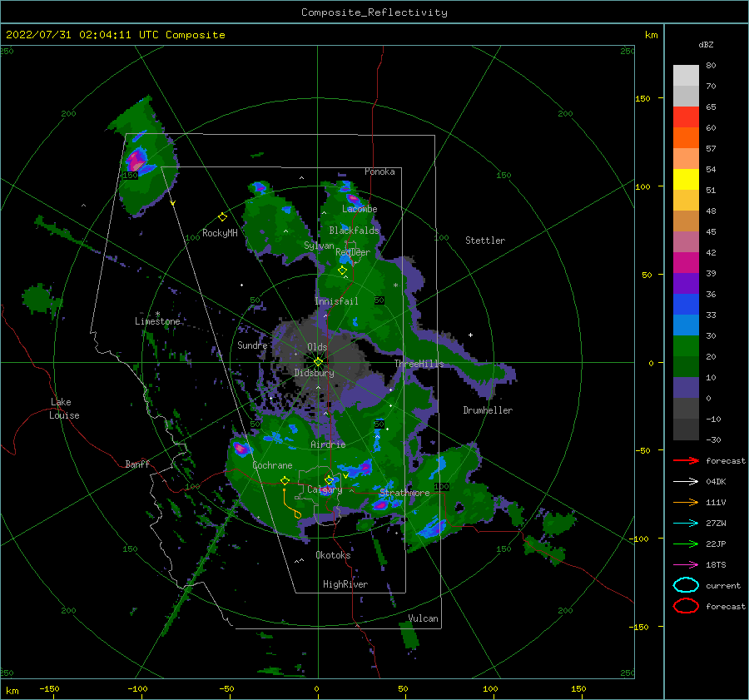Click the magenta 18TS arrow icon
The image size is (749, 700).
tap(686, 565)
